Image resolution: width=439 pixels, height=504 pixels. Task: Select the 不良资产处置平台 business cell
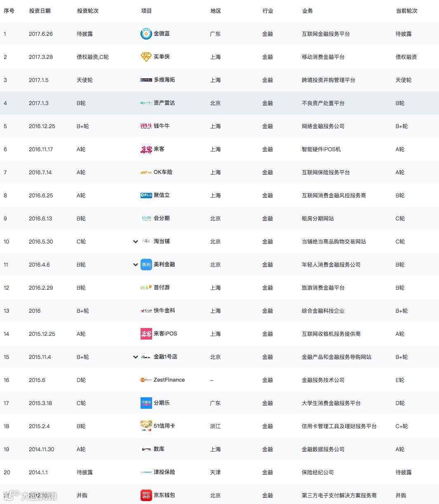tap(323, 103)
